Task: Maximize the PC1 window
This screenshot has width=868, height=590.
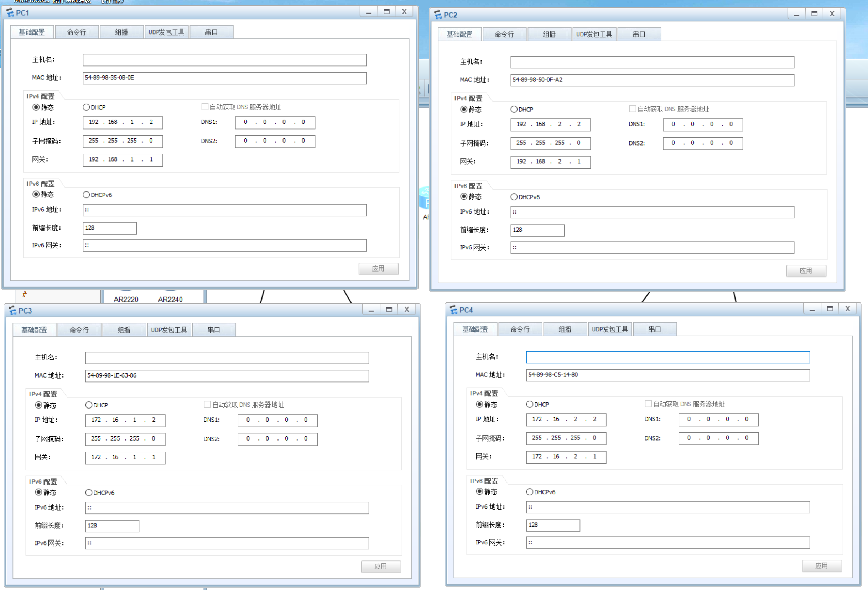Action: 386,12
